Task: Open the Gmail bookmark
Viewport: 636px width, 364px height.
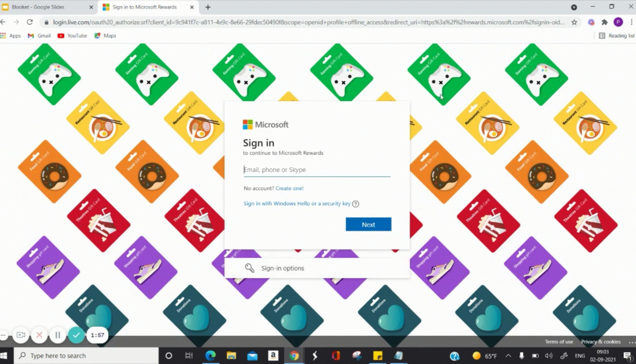Action: pos(39,35)
